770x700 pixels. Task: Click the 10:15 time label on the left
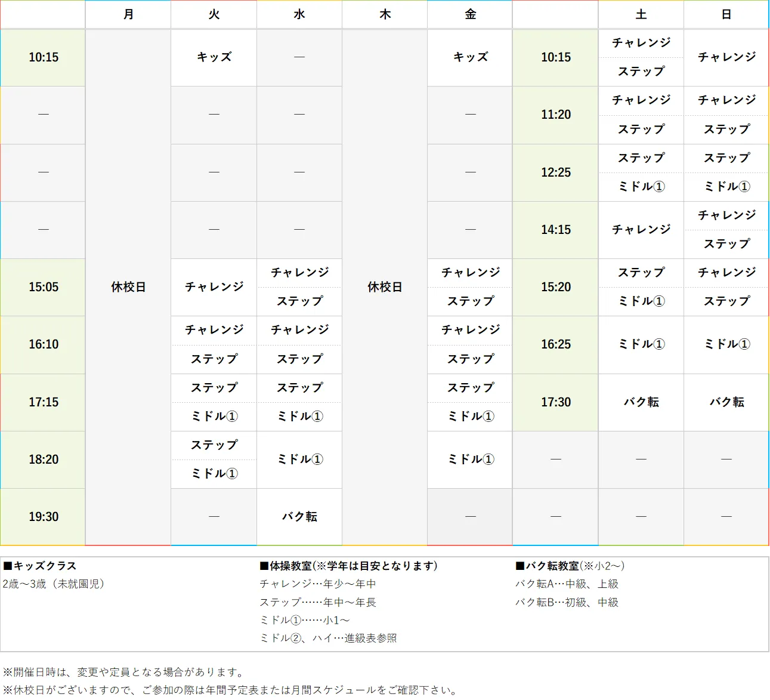pos(42,57)
